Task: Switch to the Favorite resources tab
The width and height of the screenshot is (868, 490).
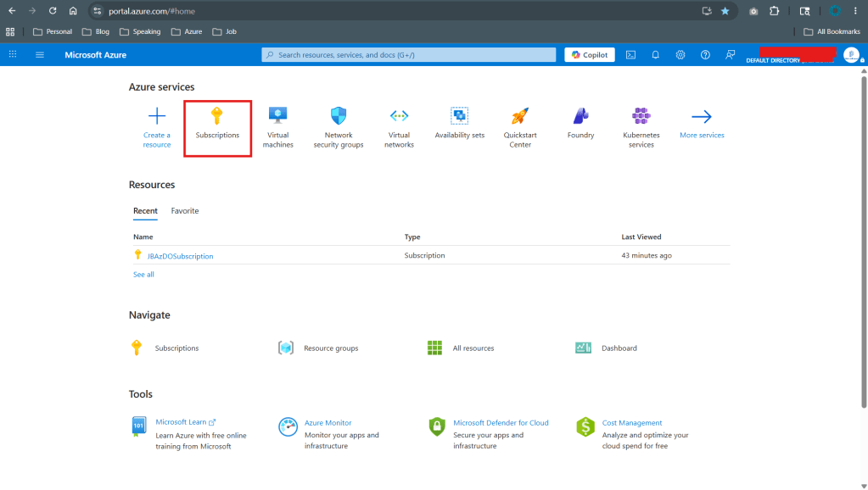Action: click(x=185, y=211)
